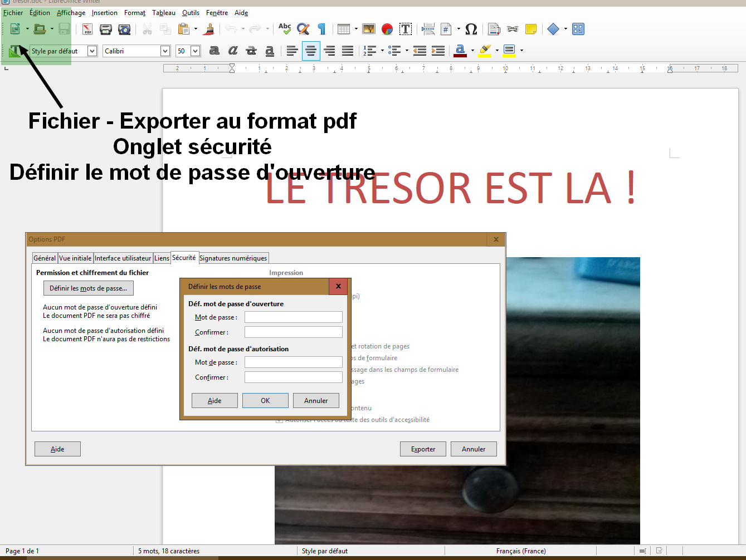Click the Mot de passe d'ouverture field

tap(293, 317)
